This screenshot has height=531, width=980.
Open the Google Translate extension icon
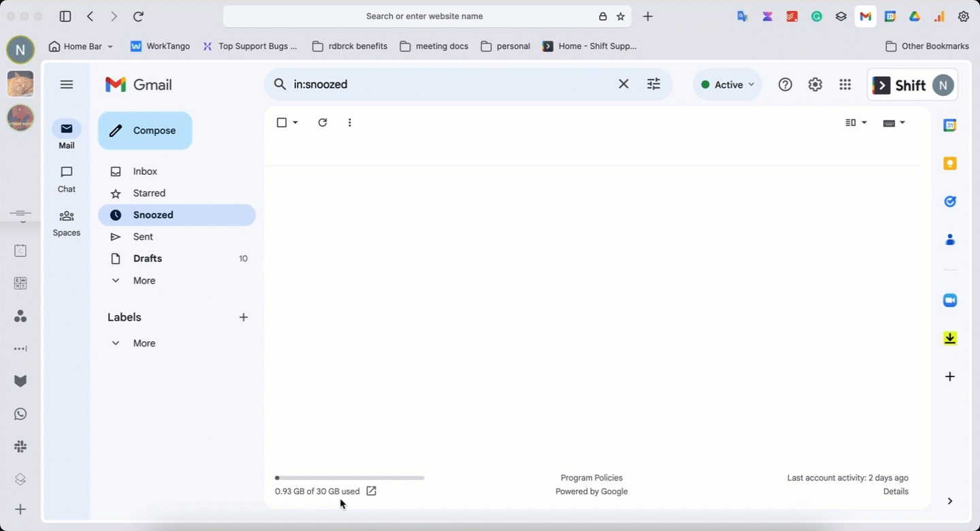click(742, 16)
